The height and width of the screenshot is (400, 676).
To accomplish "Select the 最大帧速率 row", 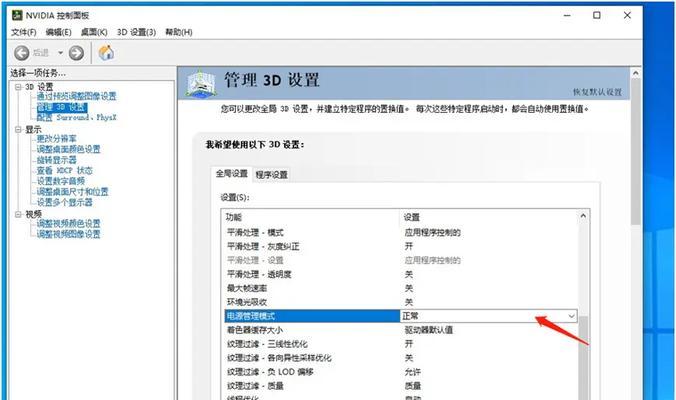I will click(x=401, y=288).
